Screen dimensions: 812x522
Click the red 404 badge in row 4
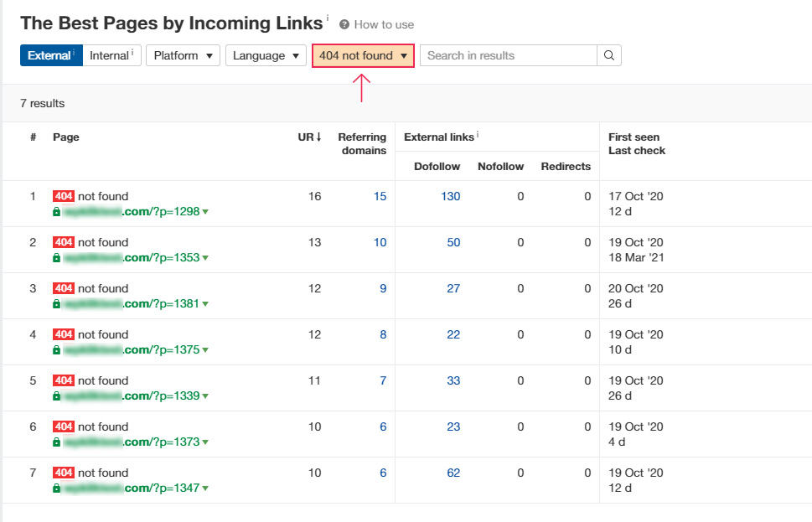click(x=64, y=334)
